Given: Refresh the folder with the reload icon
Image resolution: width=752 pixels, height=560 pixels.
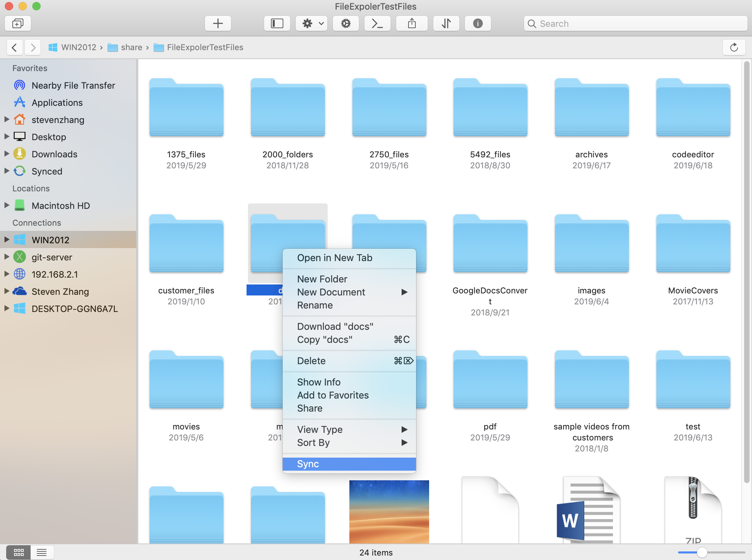Looking at the screenshot, I should [734, 47].
